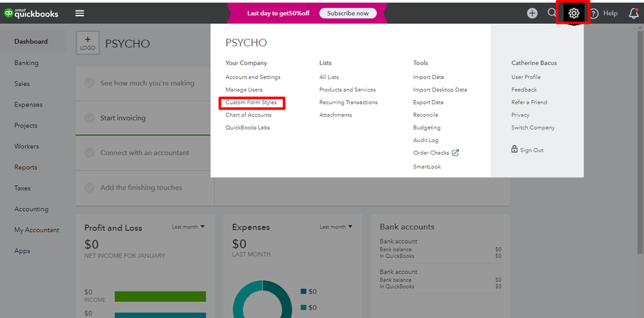Viewport: 644px width, 318px height.
Task: Toggle the hamburger navigation menu
Action: 79,13
